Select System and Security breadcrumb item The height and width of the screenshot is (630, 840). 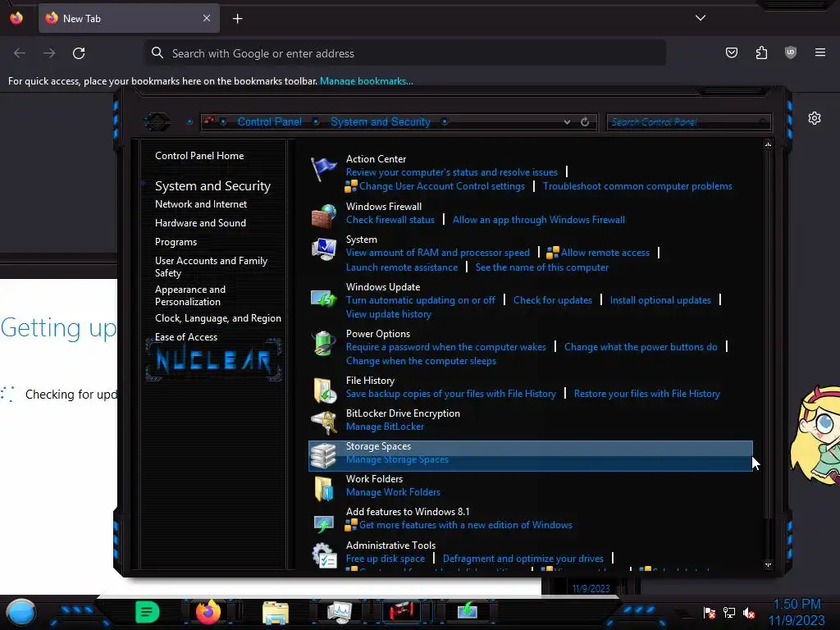[x=381, y=121]
